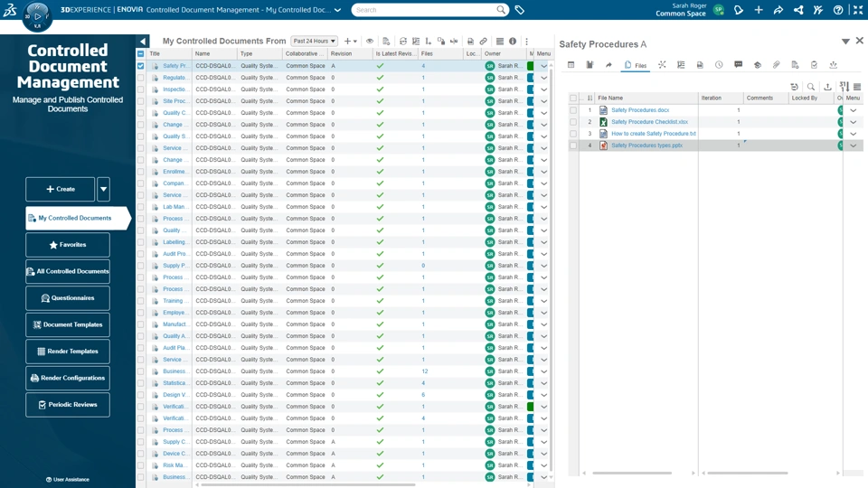Image resolution: width=868 pixels, height=488 pixels.
Task: Open the plus add dropdown in list toolbar
Action: click(x=351, y=41)
